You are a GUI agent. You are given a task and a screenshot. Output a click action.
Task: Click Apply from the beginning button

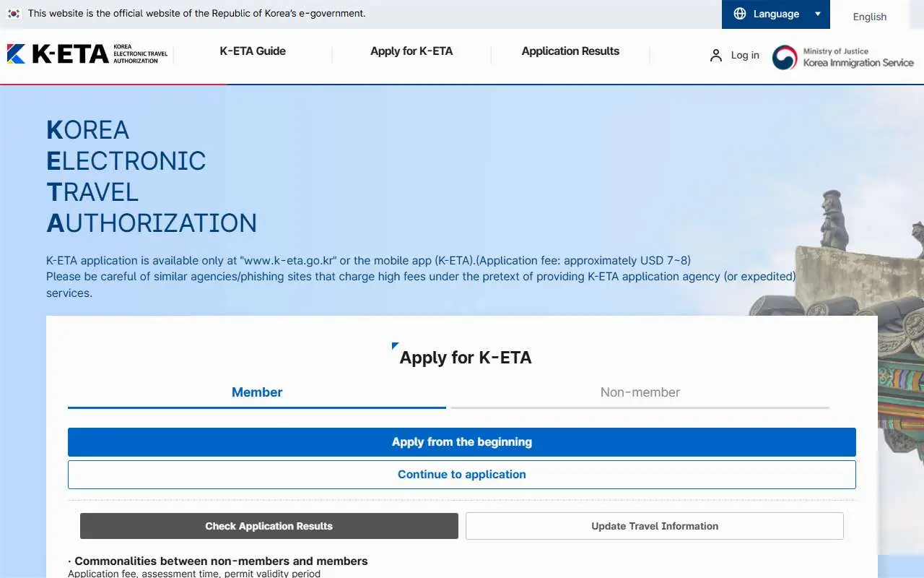(462, 442)
